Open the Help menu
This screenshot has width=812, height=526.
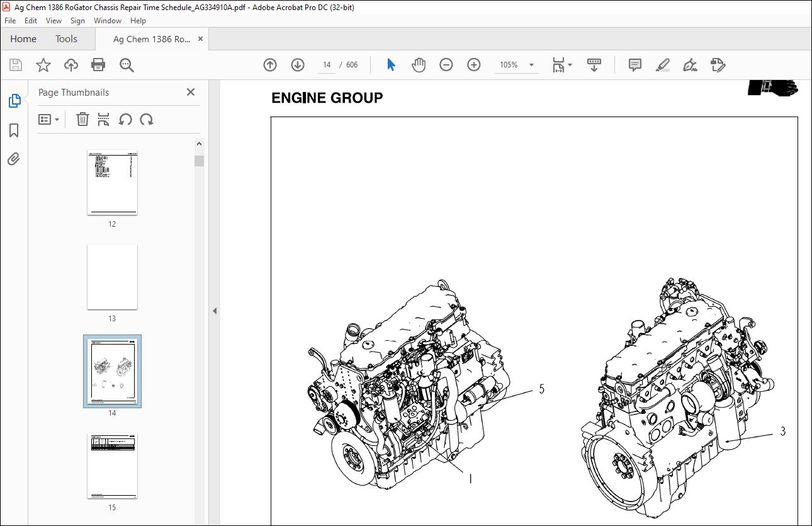[x=138, y=21]
